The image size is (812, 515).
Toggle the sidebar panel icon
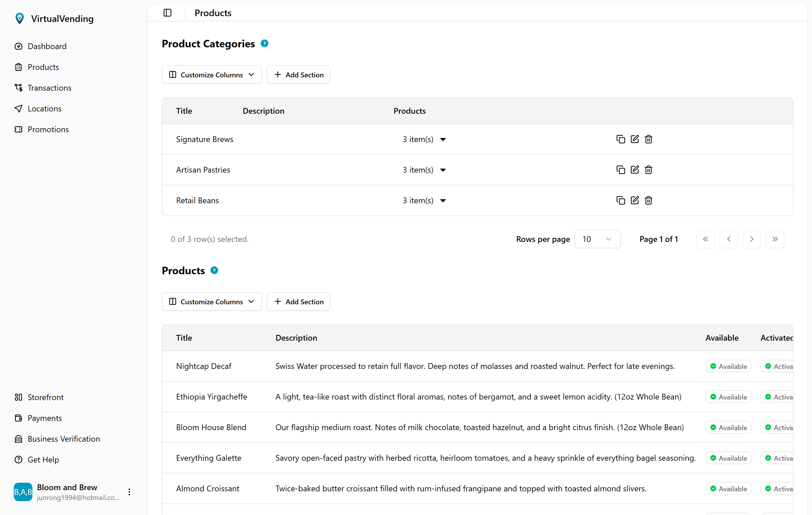point(167,13)
